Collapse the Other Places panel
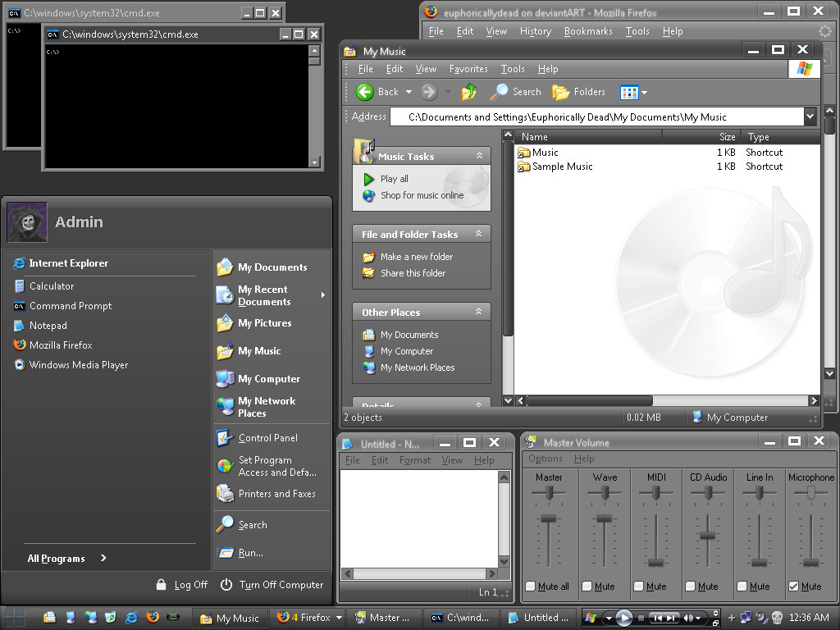 click(x=479, y=311)
